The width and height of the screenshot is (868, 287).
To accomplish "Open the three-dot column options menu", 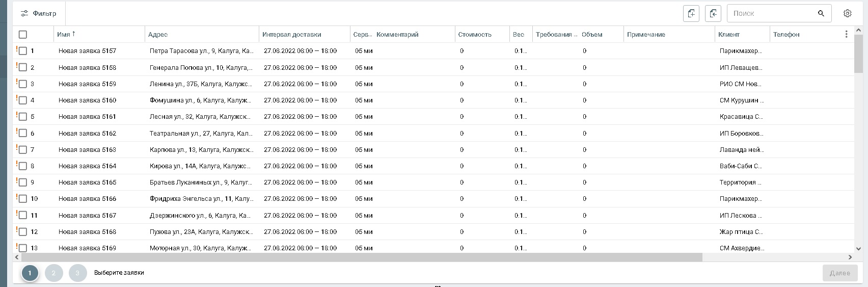I will point(846,34).
